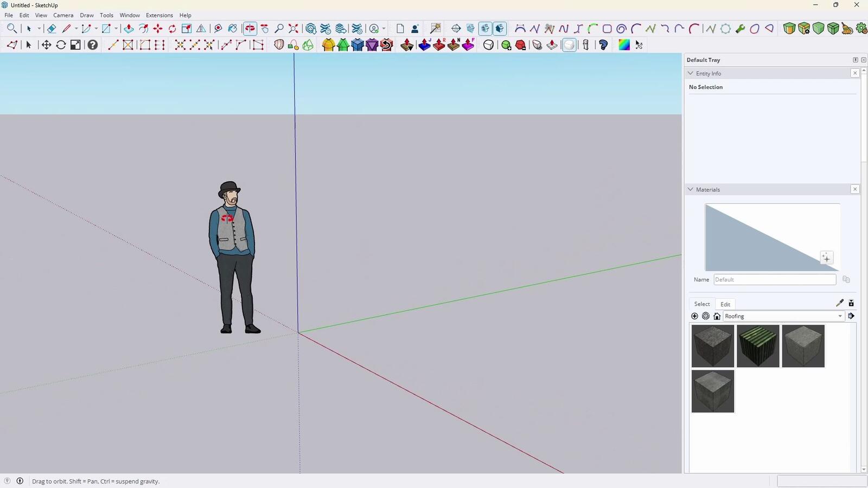Click the Zoom Extents icon

coord(293,29)
